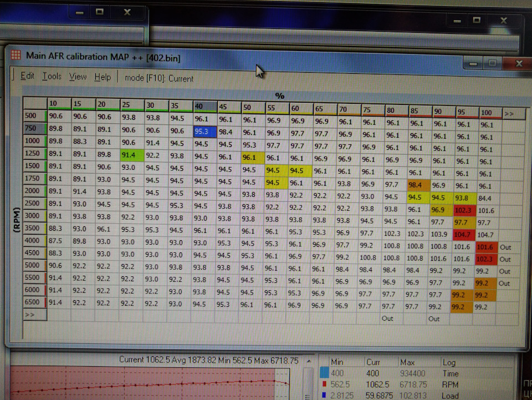Maximize the top-right background window
The width and height of the screenshot is (532, 400).
coord(477,20)
